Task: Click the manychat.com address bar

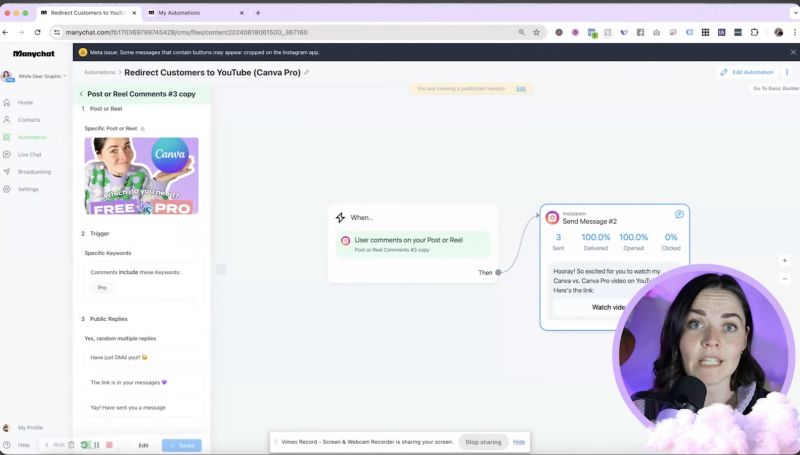Action: (298, 32)
